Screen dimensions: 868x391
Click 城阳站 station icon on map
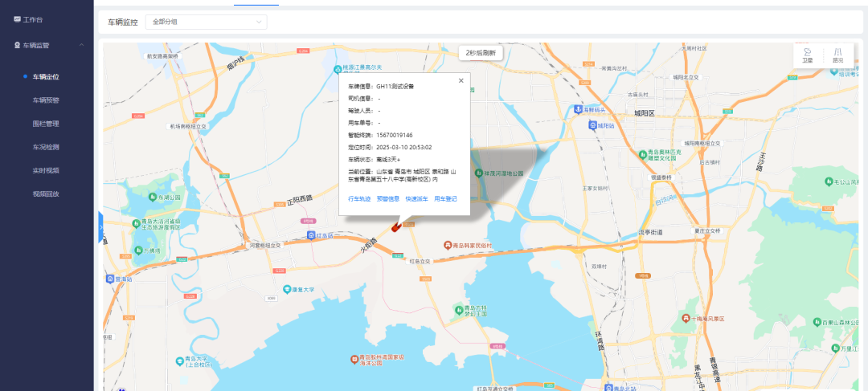(x=592, y=125)
